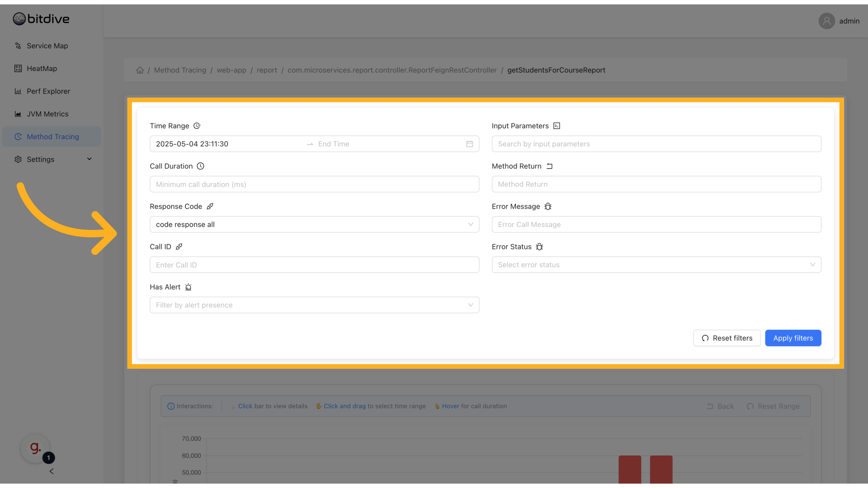This screenshot has width=868, height=488.
Task: Open the admin user avatar
Action: tap(826, 21)
